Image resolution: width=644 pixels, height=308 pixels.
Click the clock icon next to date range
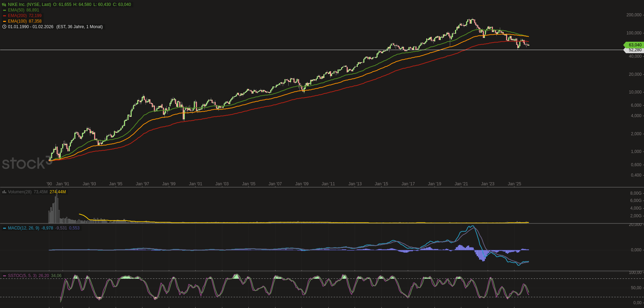click(4, 27)
